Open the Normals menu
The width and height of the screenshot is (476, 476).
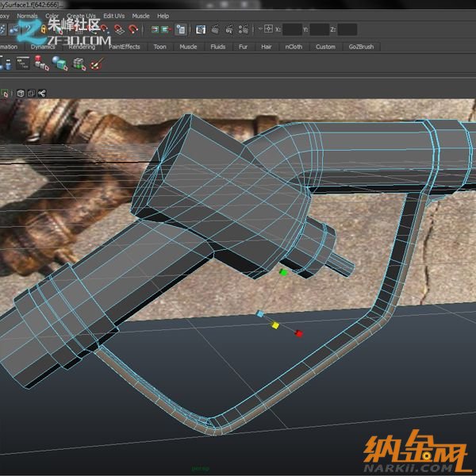pyautogui.click(x=27, y=16)
